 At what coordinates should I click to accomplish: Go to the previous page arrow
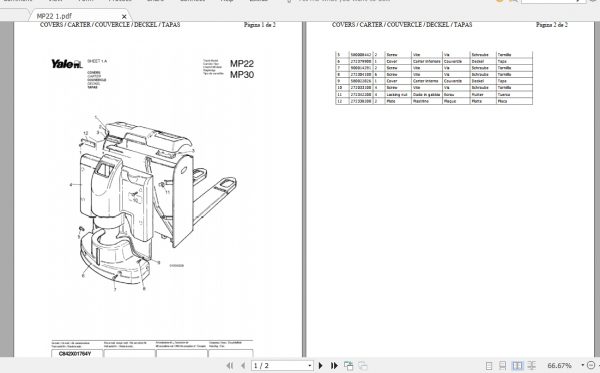(x=243, y=366)
